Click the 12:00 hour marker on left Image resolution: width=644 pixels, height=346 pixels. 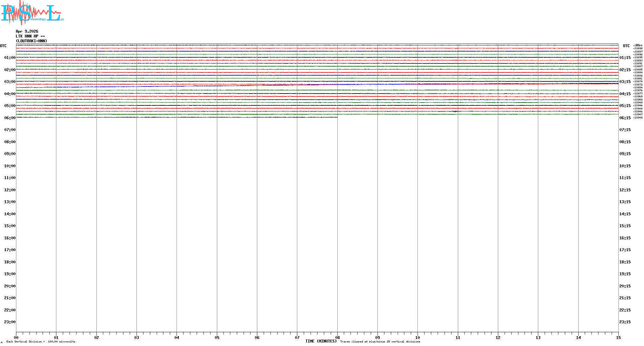pos(10,190)
